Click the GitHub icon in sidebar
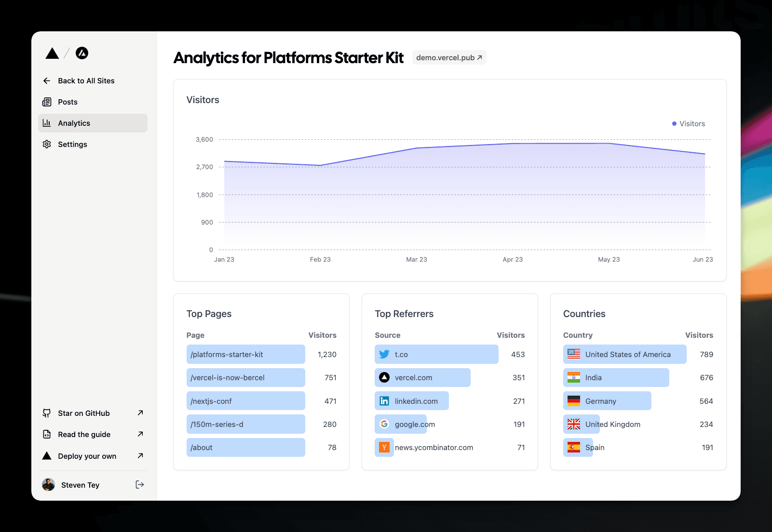Viewport: 772px width, 532px height. (47, 413)
